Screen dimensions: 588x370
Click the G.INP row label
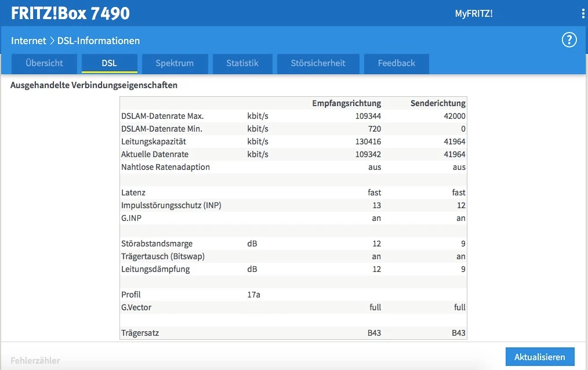click(x=131, y=218)
